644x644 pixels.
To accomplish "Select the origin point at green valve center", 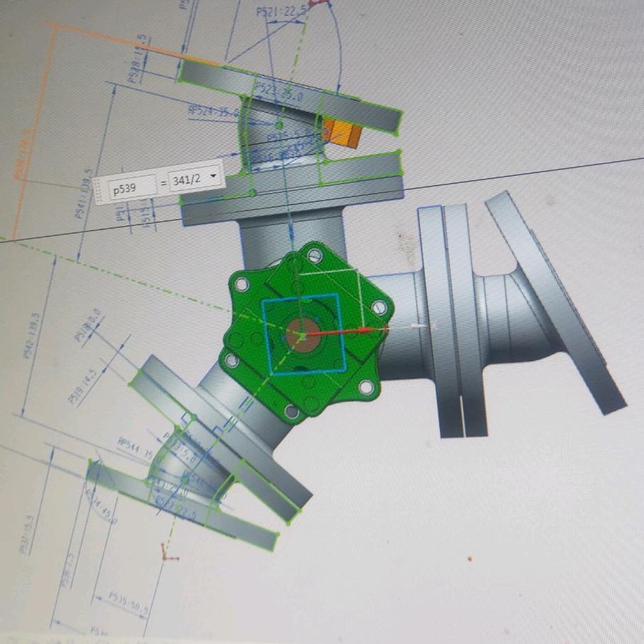I will coord(302,335).
